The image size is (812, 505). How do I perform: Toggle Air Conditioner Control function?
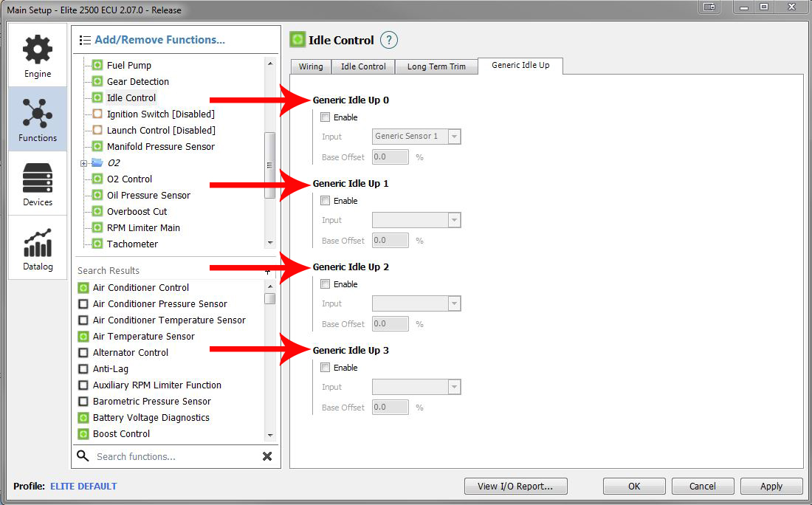tap(83, 287)
